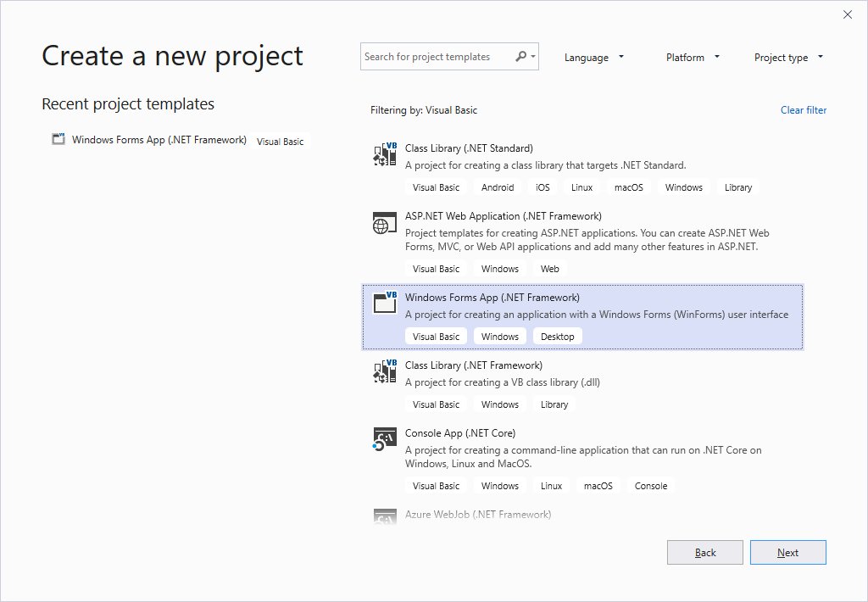Image resolution: width=868 pixels, height=602 pixels.
Task: Click the Visual Basic tag under Windows Forms App in list
Action: click(437, 336)
